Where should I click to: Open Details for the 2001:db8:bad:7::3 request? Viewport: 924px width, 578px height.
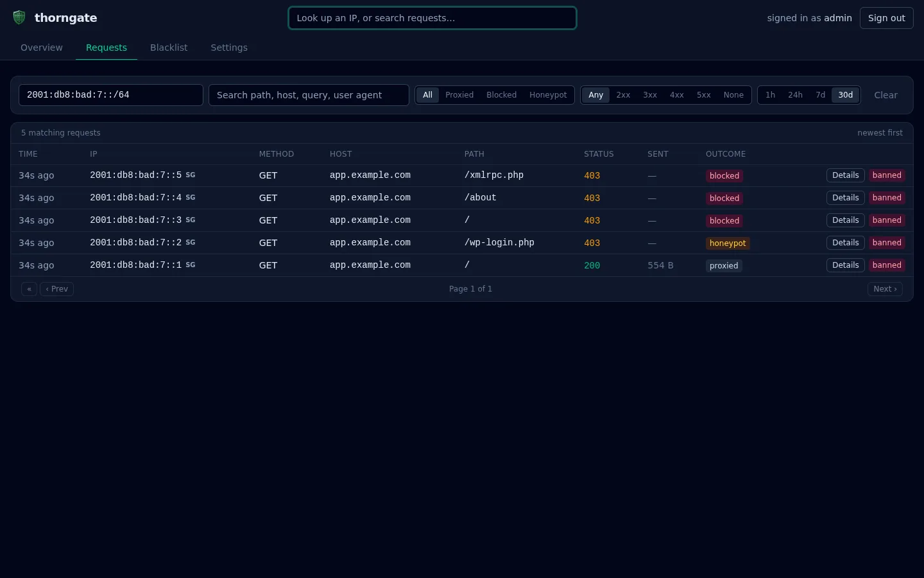845,220
